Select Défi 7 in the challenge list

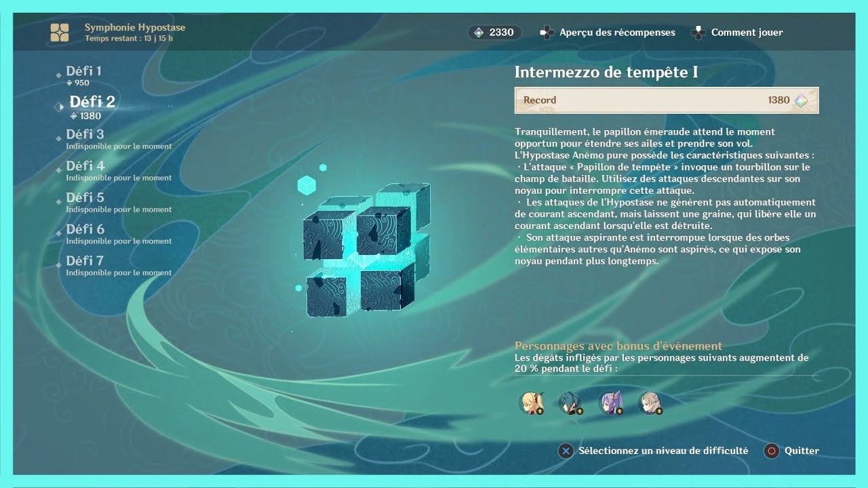114,265
